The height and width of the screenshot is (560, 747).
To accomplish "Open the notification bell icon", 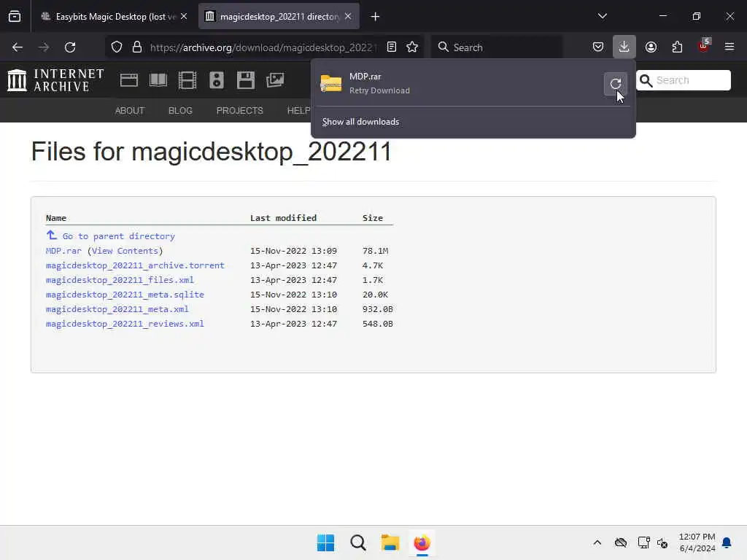I will (727, 542).
